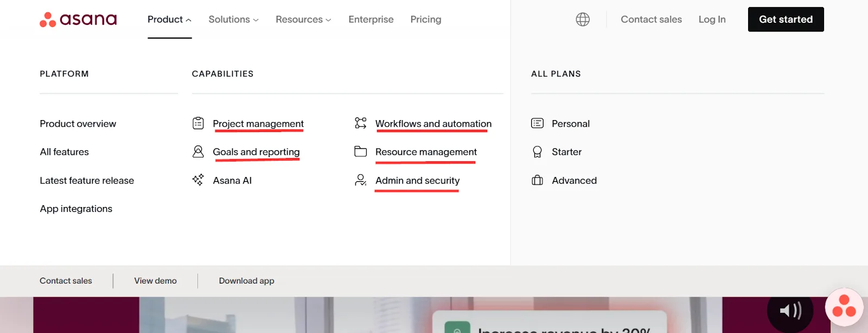Go to the Pricing page
This screenshot has width=868, height=333.
pyautogui.click(x=426, y=20)
